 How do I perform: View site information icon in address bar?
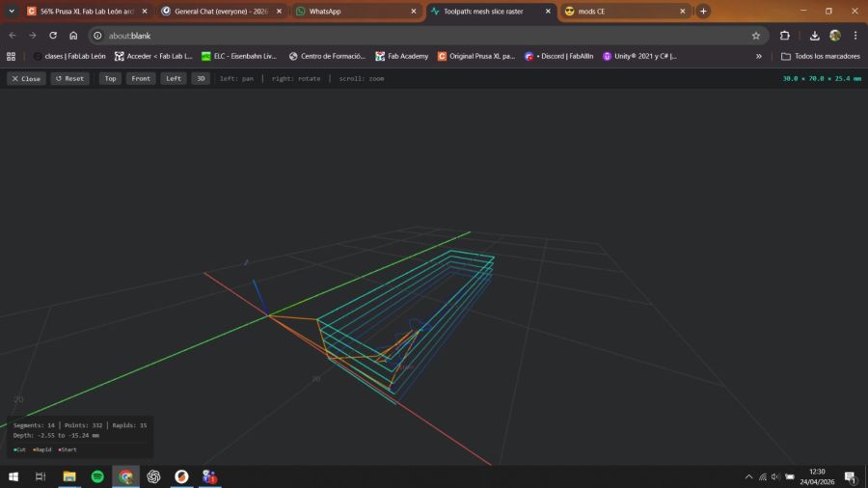click(97, 36)
